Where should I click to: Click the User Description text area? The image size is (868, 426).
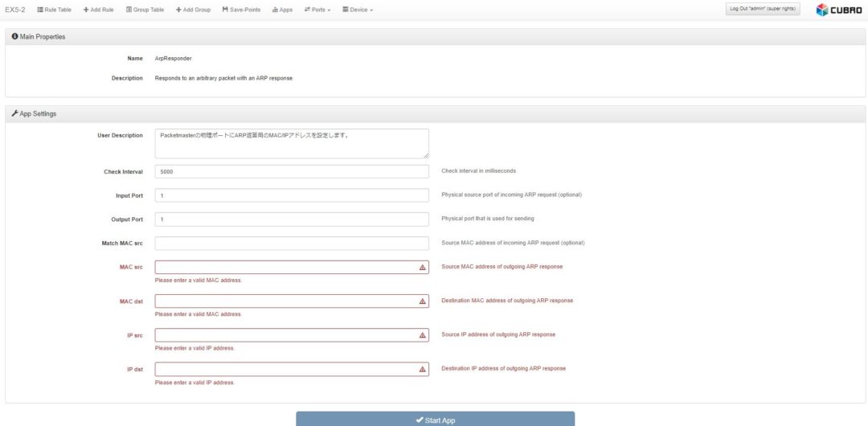292,144
